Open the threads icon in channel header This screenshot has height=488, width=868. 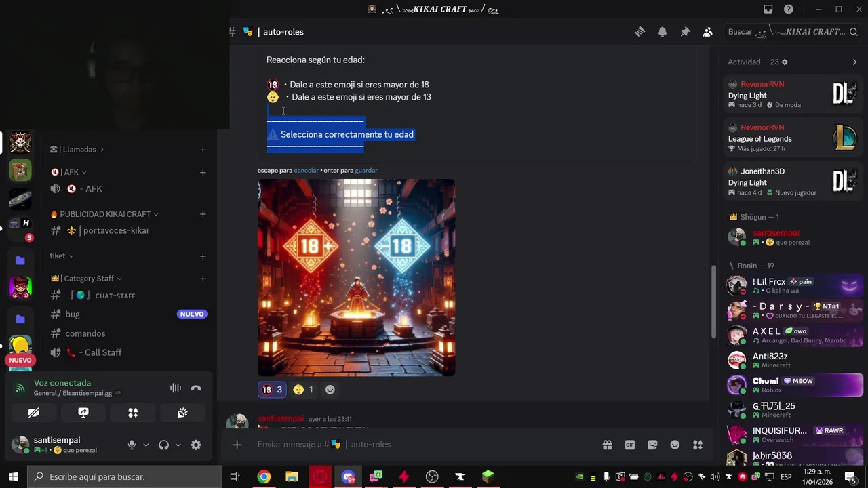(639, 32)
